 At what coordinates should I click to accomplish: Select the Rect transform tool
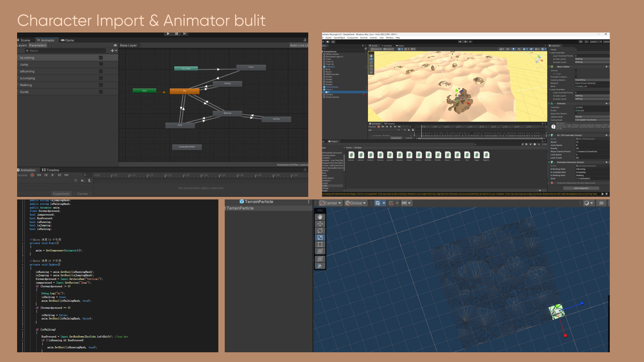tap(320, 244)
